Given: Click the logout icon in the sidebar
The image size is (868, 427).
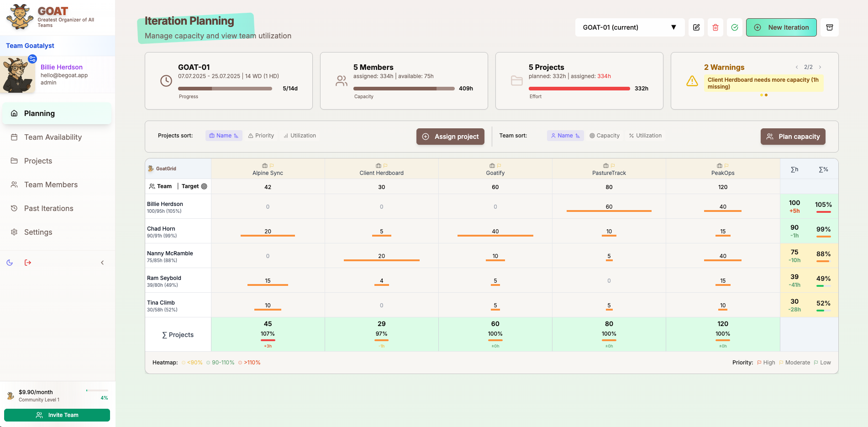Looking at the screenshot, I should [28, 263].
